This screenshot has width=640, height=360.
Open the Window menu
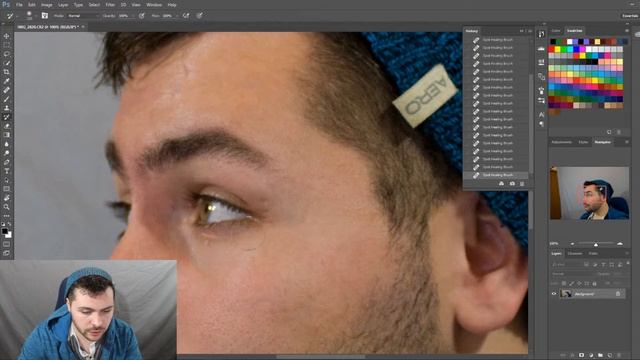point(154,5)
